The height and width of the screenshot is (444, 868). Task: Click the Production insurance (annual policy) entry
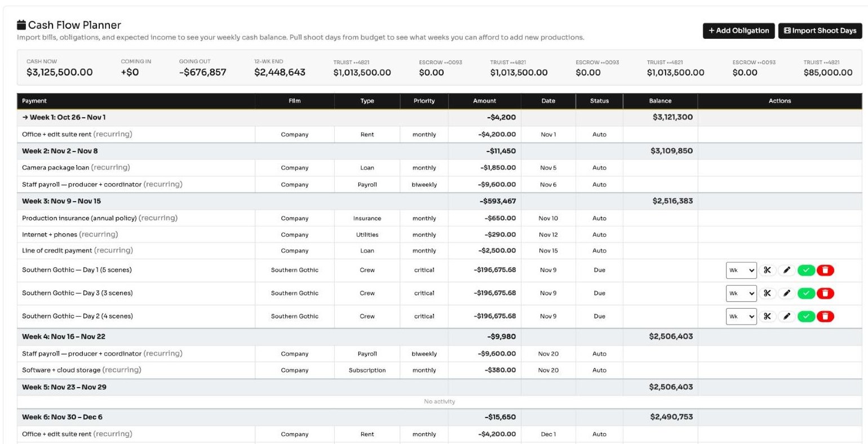coord(440,218)
